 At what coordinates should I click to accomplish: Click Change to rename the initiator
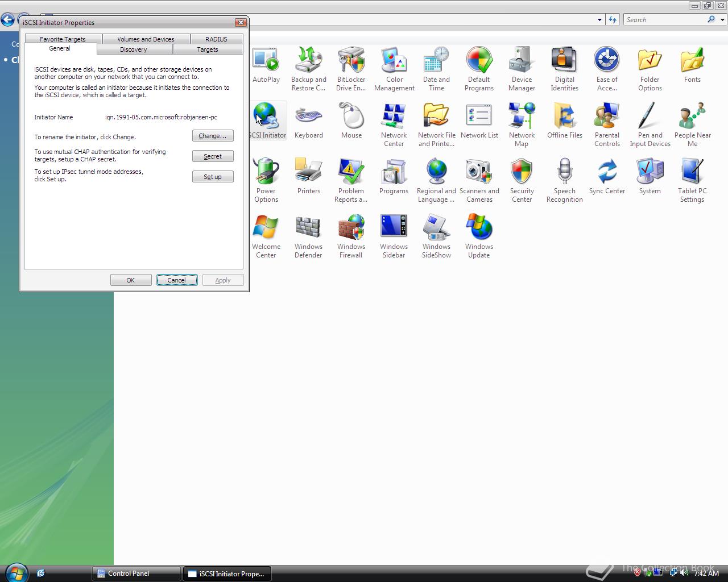213,136
